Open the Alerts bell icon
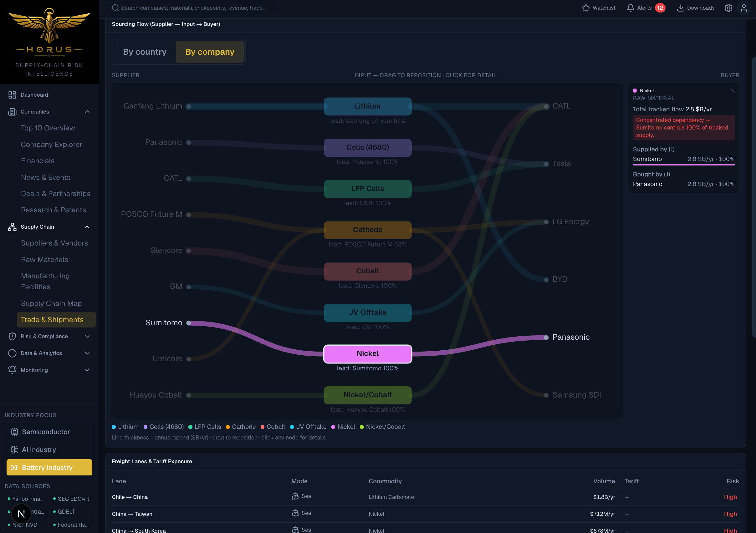 click(630, 8)
